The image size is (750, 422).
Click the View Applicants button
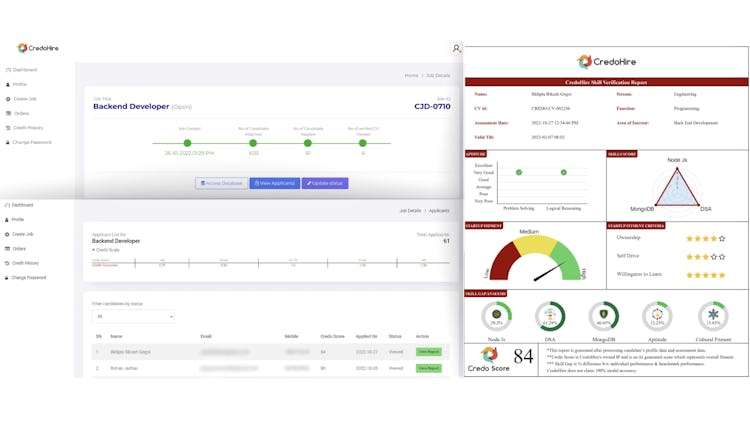tap(275, 183)
